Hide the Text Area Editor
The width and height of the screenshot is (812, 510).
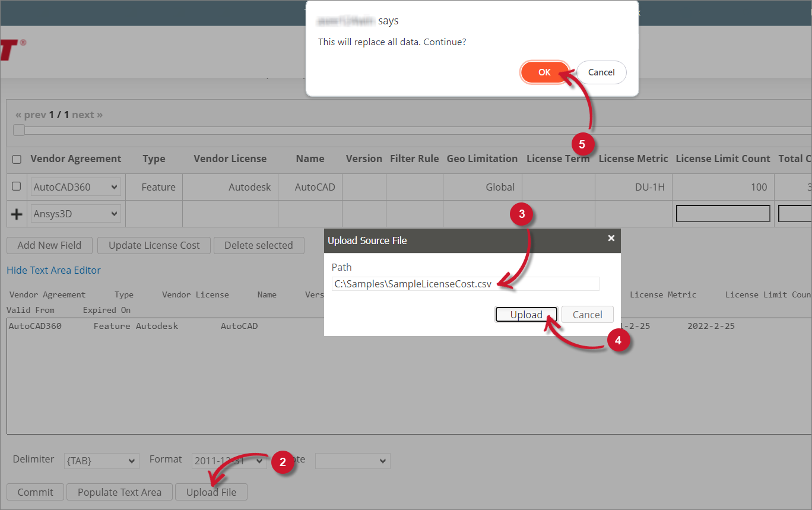(53, 270)
